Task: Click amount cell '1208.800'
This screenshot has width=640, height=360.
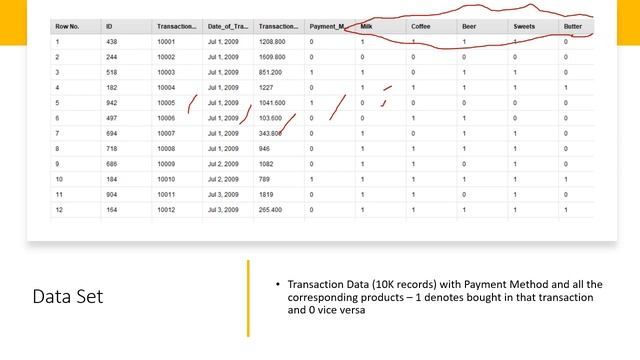Action: [x=272, y=42]
